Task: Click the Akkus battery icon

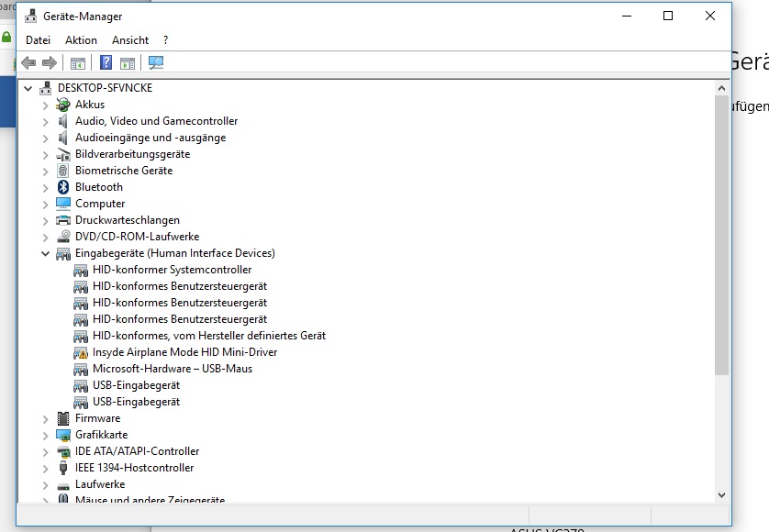Action: tap(62, 105)
